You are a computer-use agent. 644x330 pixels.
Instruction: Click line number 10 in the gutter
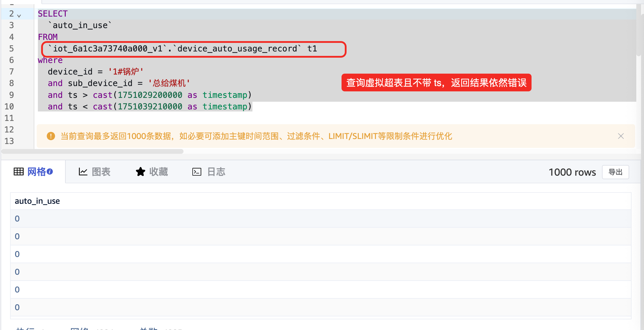pyautogui.click(x=9, y=106)
